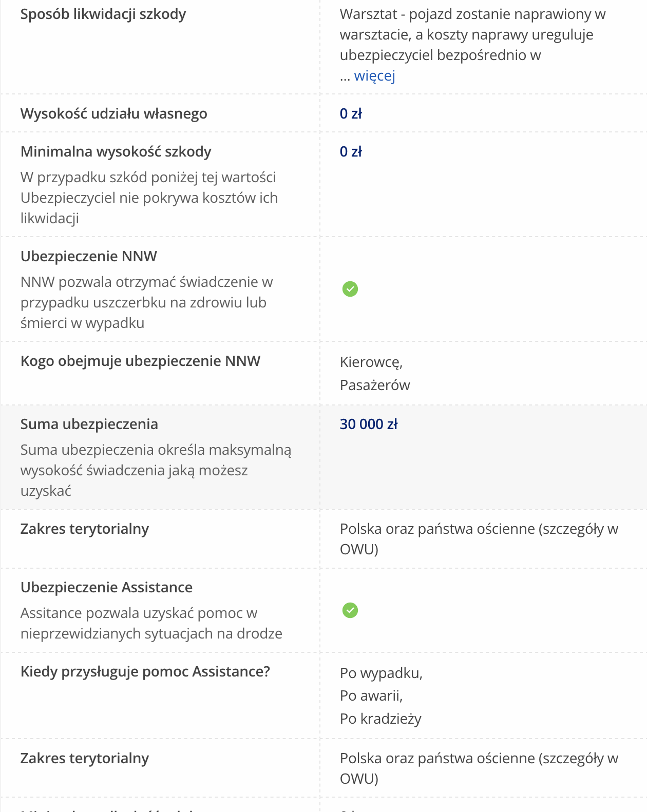Select the "Wysokość udziału własnego" row label
The width and height of the screenshot is (647, 812).
[113, 113]
